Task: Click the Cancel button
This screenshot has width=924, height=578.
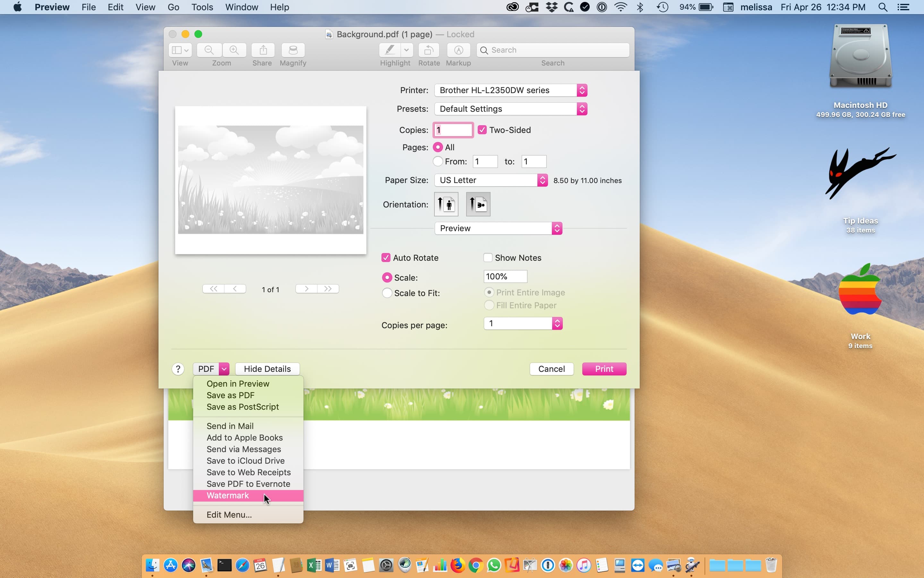Action: (x=551, y=369)
